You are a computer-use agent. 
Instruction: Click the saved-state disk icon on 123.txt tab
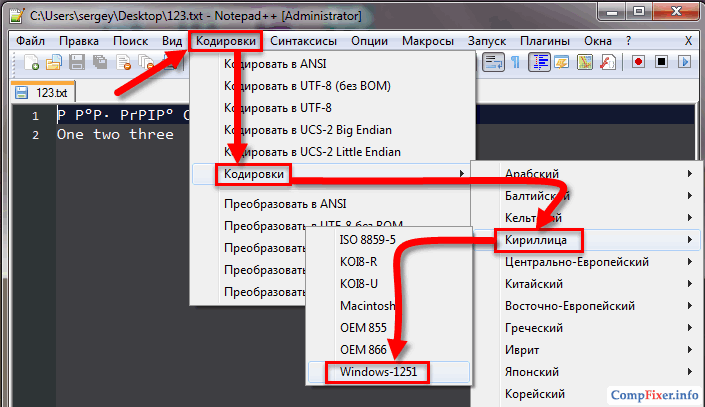tap(21, 93)
